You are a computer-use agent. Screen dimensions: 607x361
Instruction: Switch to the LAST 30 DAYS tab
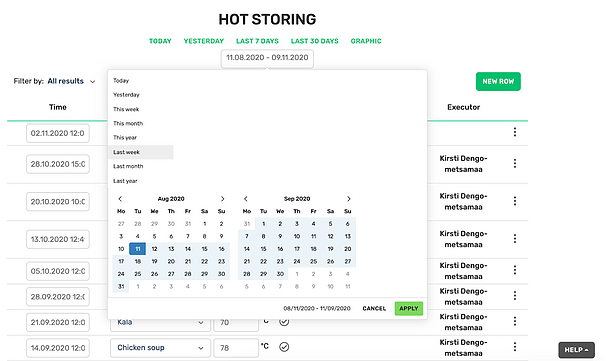[315, 41]
